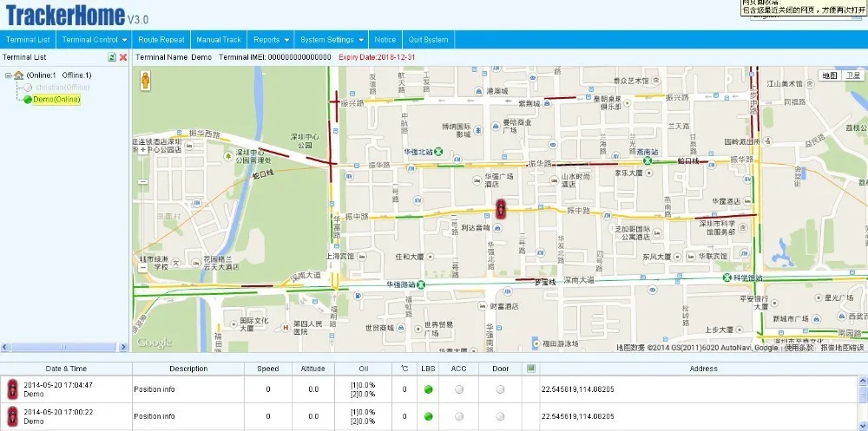Click the Door indicator in the 17:00:22 row
The height and width of the screenshot is (431, 868).
click(x=501, y=416)
